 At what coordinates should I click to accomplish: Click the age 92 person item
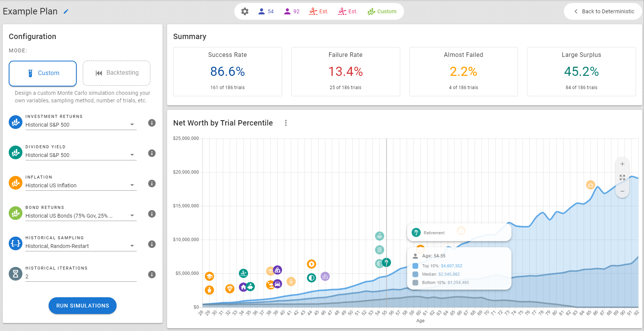point(292,11)
